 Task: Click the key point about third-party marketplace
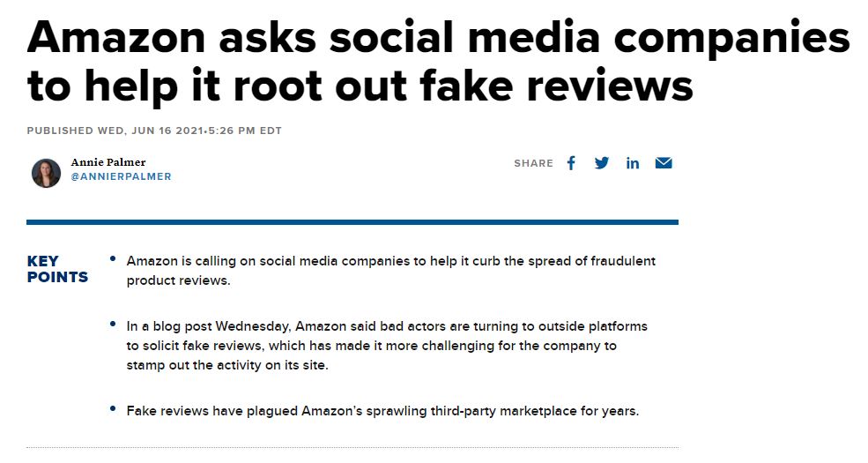click(x=382, y=411)
